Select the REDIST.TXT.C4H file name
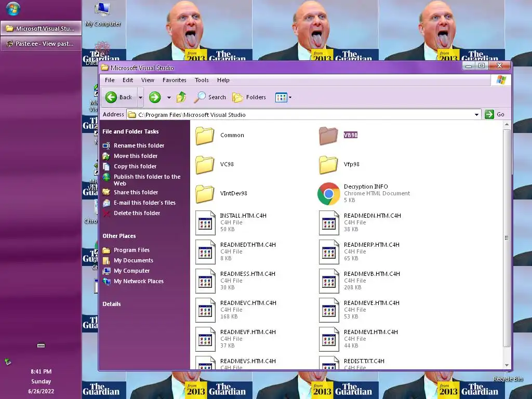 (364, 362)
